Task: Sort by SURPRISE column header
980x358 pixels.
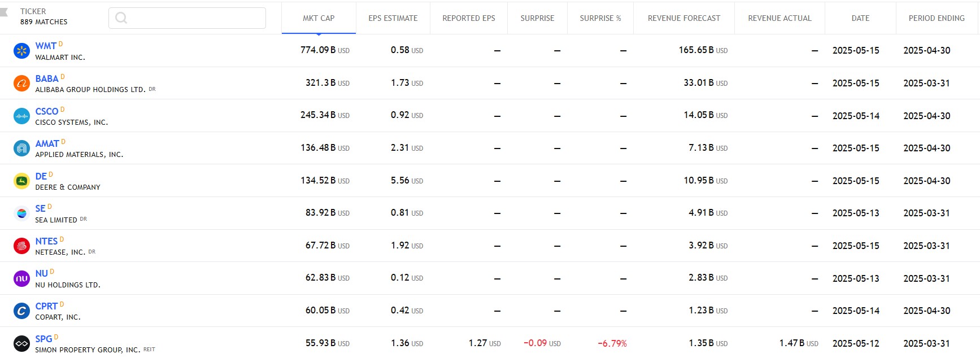Action: pos(537,18)
